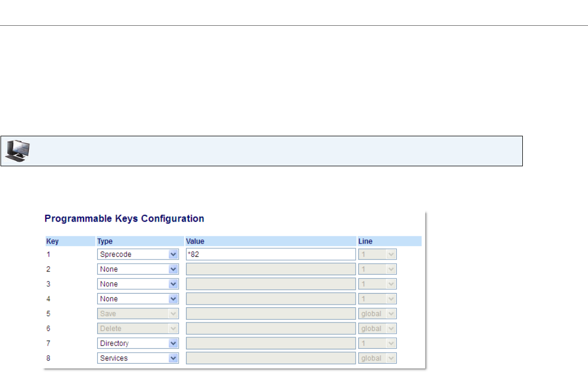The width and height of the screenshot is (588, 372).
Task: Open the Type dropdown for key 4
Action: 138,299
